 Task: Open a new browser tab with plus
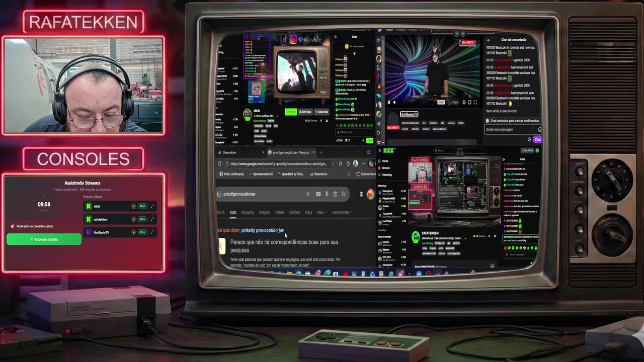(321, 152)
